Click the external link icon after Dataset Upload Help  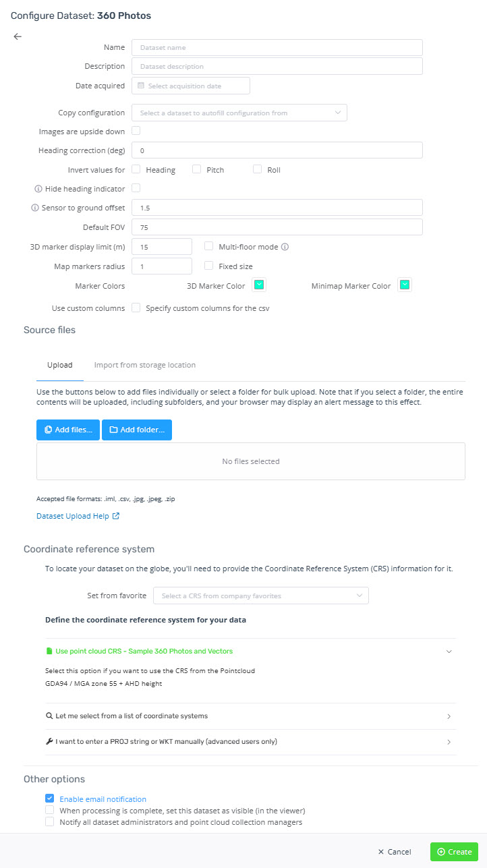coord(116,517)
